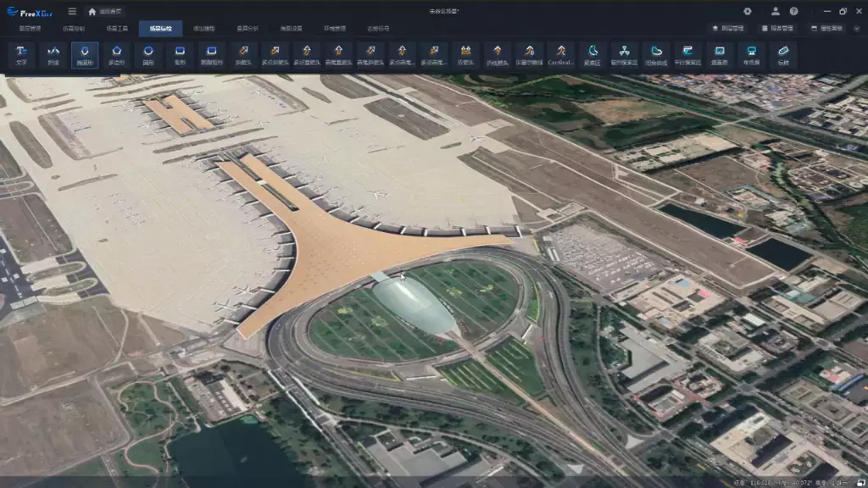Choose the polygon (多边形) shape tool
Viewport: 868px width, 488px height.
pyautogui.click(x=116, y=54)
